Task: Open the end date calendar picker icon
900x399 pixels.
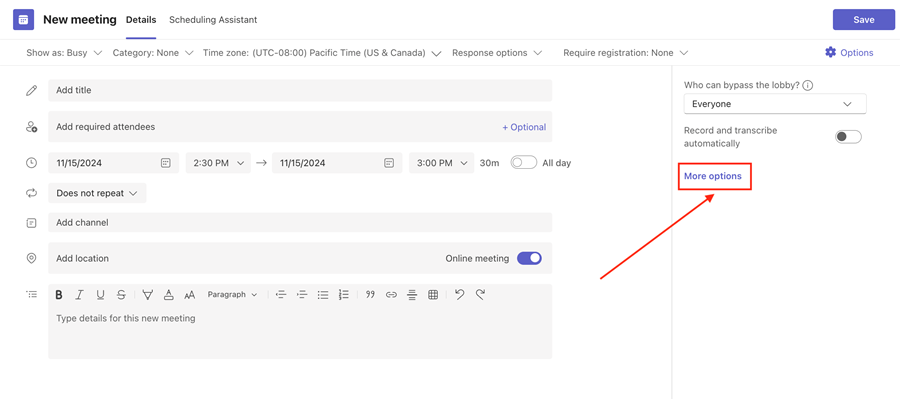Action: click(x=389, y=163)
